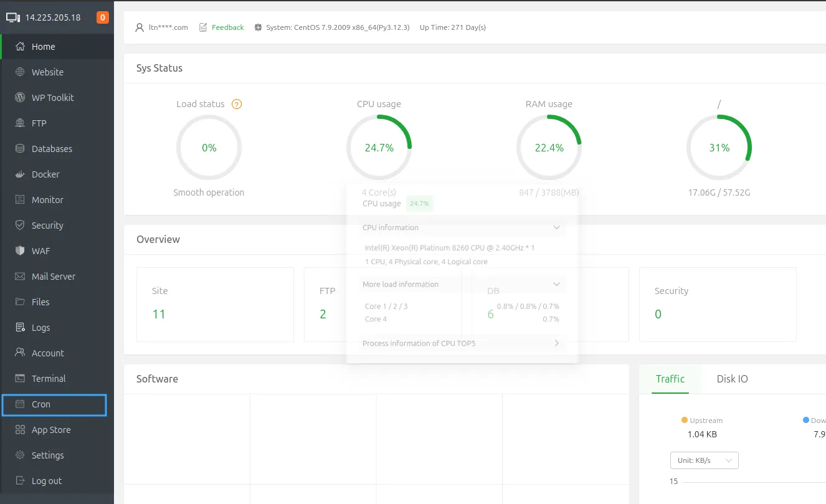Click the Website globe icon
This screenshot has height=504, width=826.
point(20,72)
